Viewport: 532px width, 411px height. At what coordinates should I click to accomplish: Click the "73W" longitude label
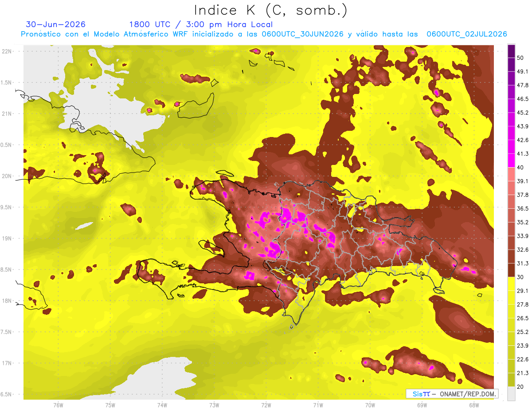214,405
